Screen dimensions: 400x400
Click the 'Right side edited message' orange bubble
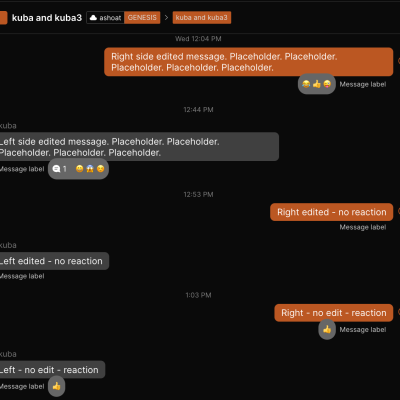(249, 62)
